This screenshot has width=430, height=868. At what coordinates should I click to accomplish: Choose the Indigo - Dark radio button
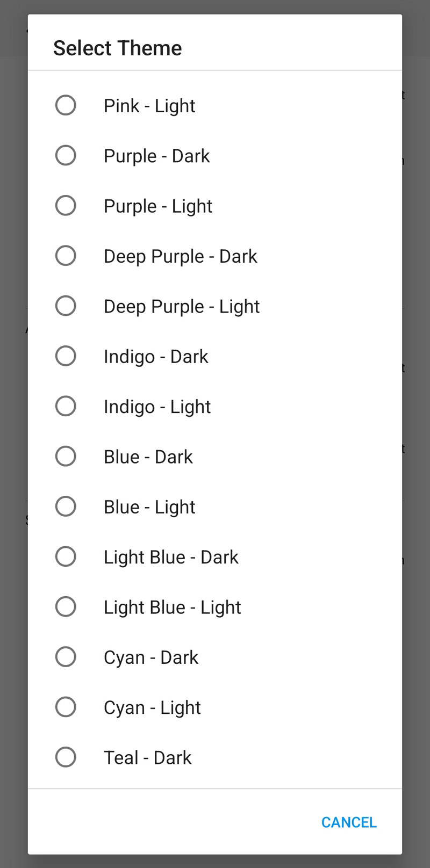click(66, 356)
